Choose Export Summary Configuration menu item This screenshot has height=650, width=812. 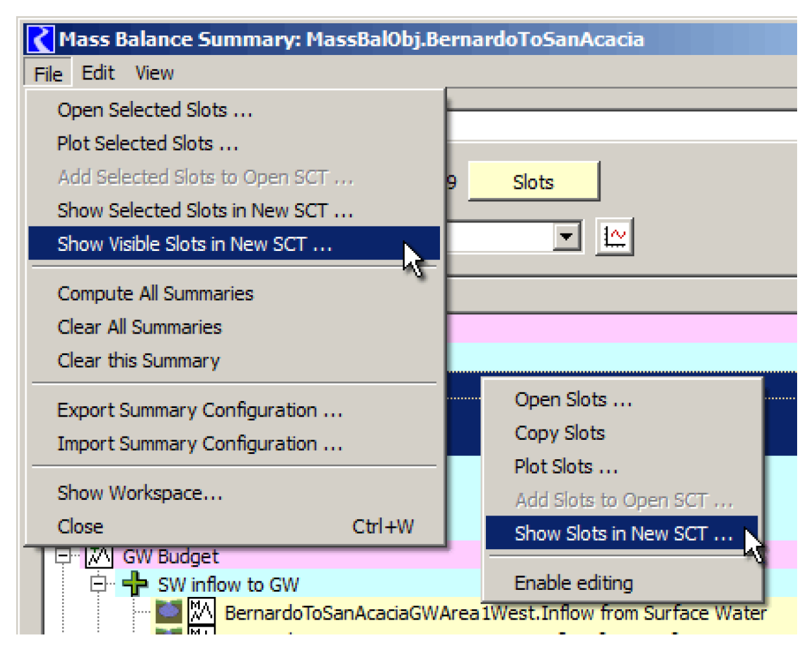coord(199,411)
